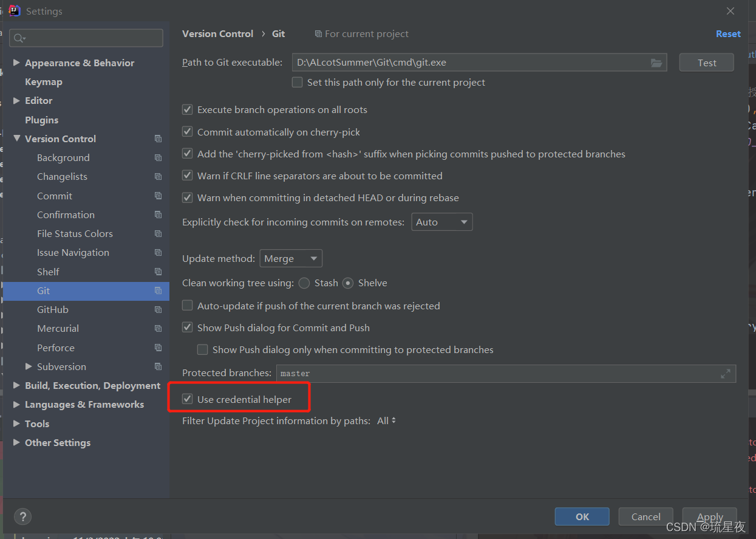This screenshot has height=539, width=756.
Task: Click the expand icon in Protected branches field
Action: point(726,374)
